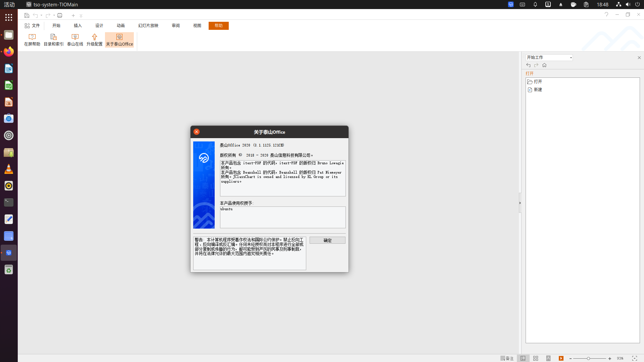Switch to reading page view icon
Viewport: 644px width, 362px height.
[548, 358]
